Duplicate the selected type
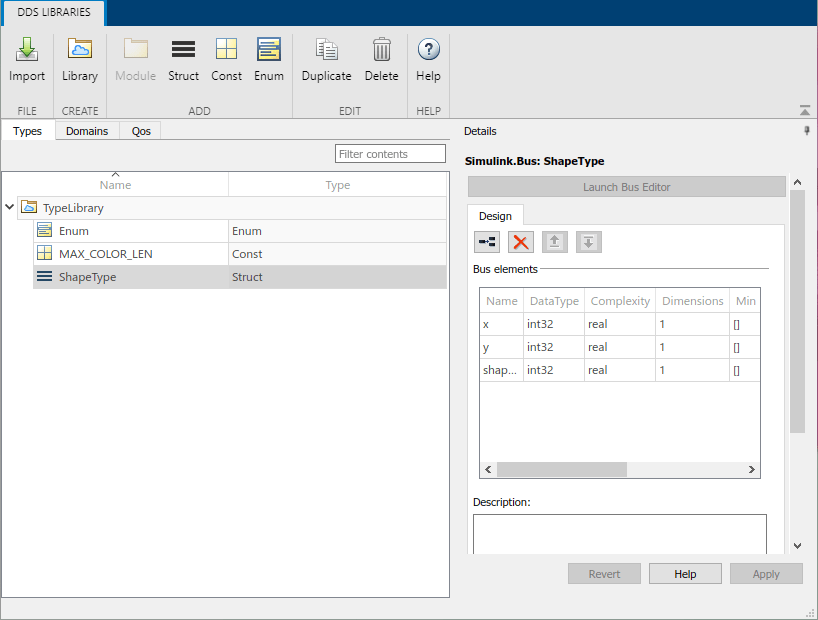This screenshot has height=620, width=818. pyautogui.click(x=326, y=59)
